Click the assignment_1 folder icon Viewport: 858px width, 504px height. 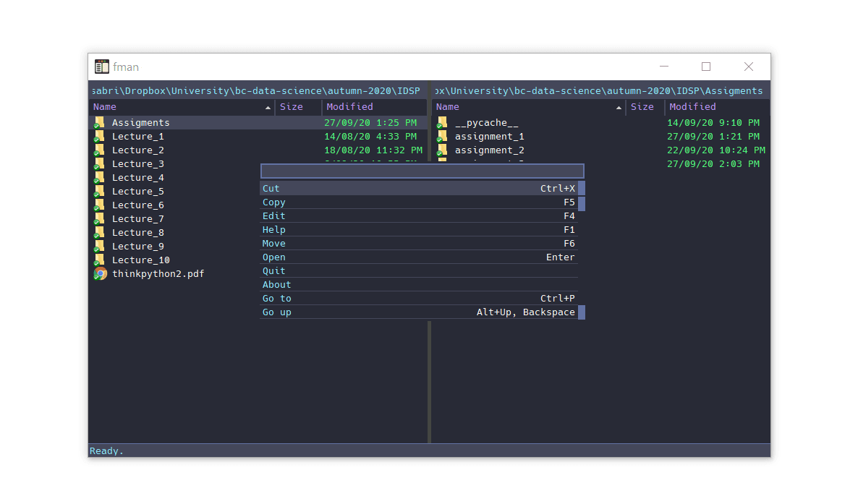pyautogui.click(x=442, y=137)
